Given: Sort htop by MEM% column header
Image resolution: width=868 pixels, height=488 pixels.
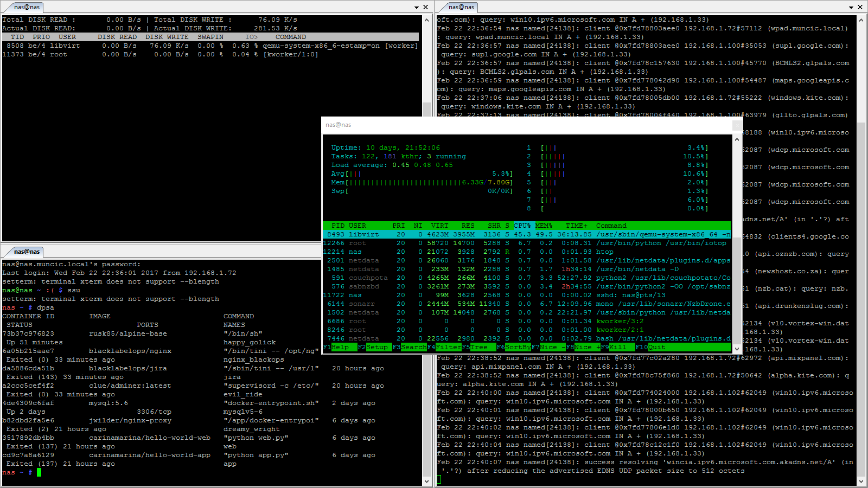Looking at the screenshot, I should [x=544, y=226].
